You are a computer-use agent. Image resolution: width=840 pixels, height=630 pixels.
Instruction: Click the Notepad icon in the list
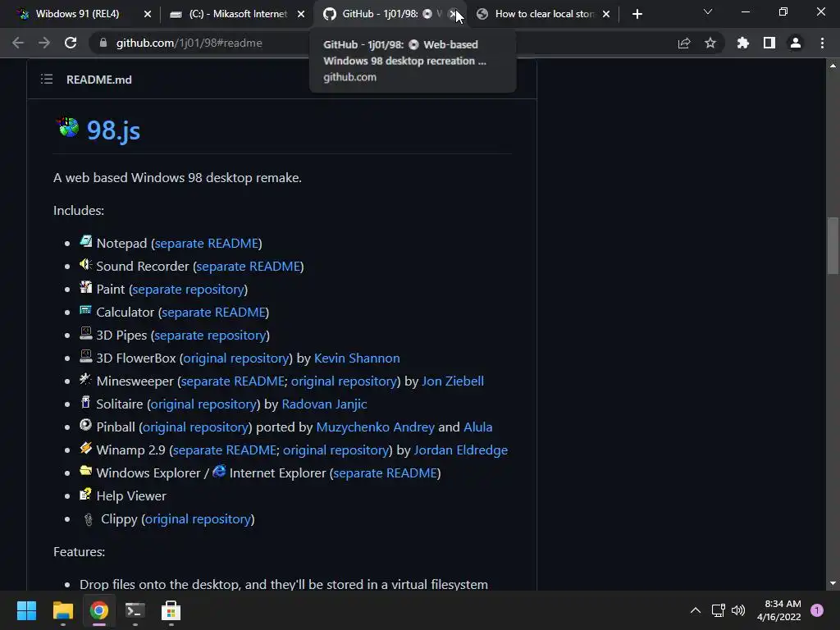85,241
